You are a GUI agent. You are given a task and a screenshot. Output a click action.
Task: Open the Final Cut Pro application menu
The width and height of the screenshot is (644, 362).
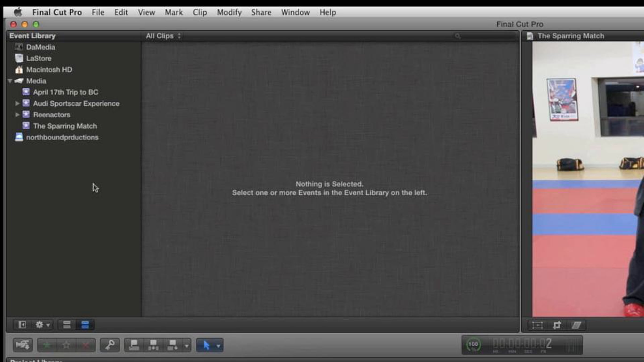pyautogui.click(x=57, y=12)
